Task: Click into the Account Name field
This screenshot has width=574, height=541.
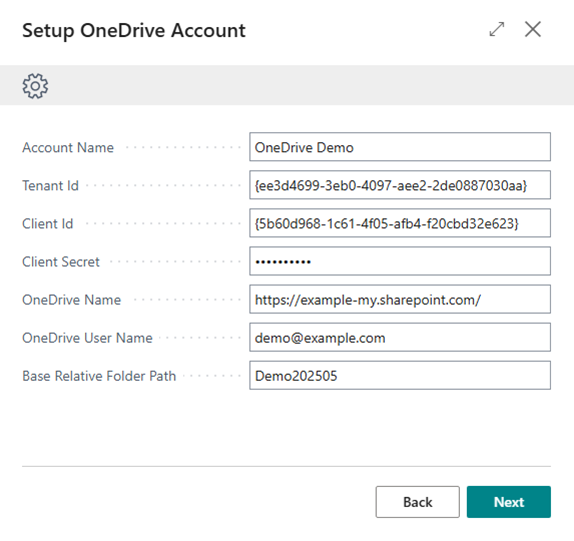Action: tap(400, 147)
